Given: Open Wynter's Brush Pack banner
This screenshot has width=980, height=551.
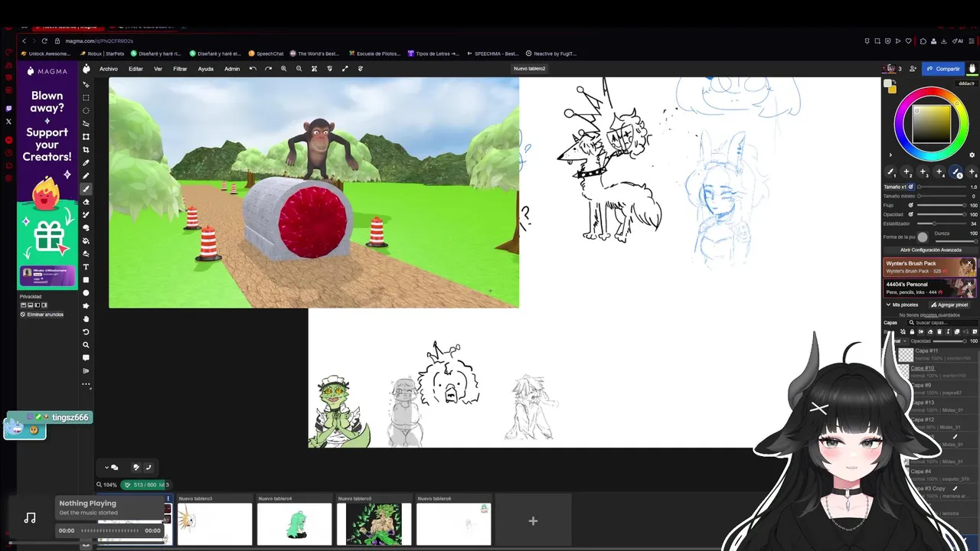Looking at the screenshot, I should click(x=930, y=267).
